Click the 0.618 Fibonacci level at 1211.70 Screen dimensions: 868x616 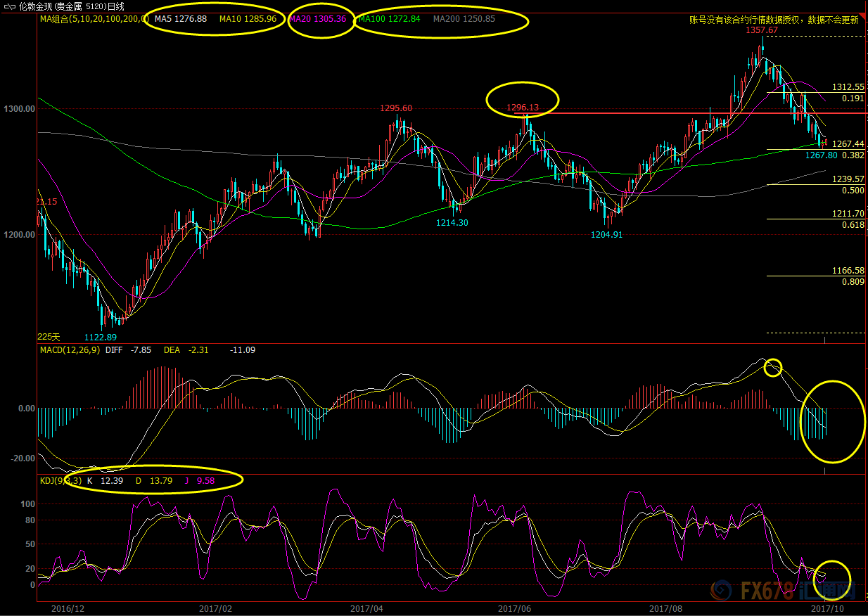pyautogui.click(x=853, y=224)
